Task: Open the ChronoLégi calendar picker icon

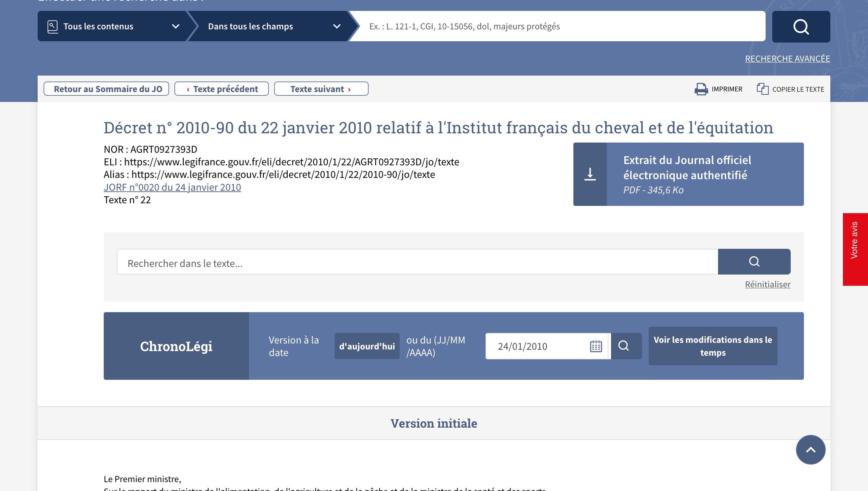Action: tap(596, 346)
